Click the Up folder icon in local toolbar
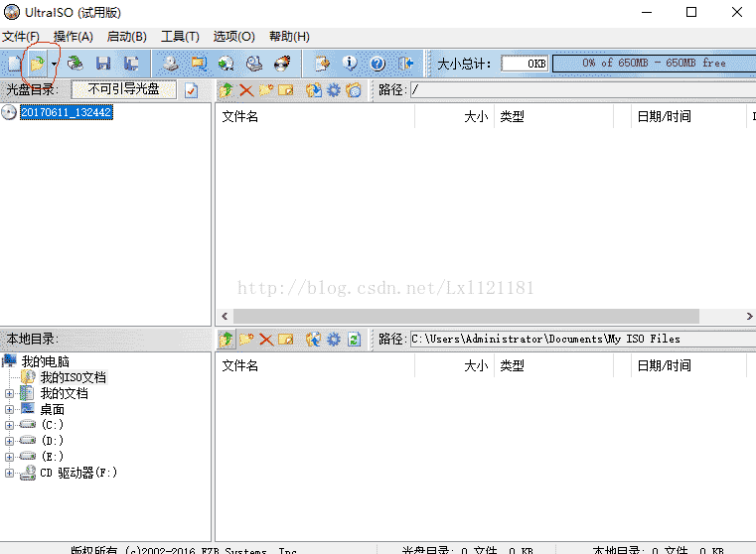Image resolution: width=756 pixels, height=554 pixels. [x=226, y=340]
